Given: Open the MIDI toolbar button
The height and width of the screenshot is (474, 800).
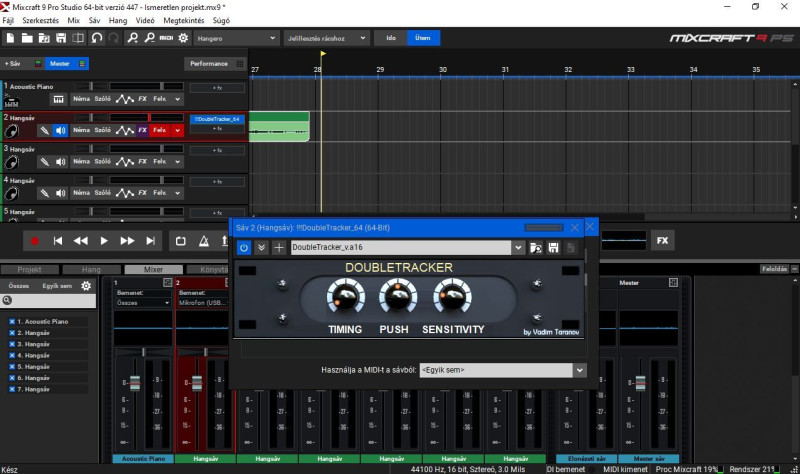Looking at the screenshot, I should pos(166,38).
